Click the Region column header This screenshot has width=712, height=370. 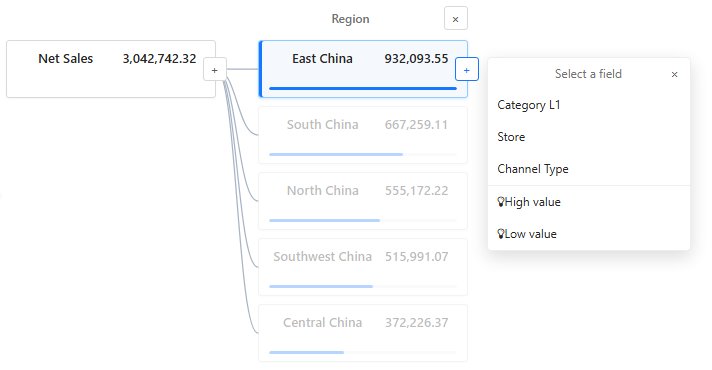click(x=350, y=19)
